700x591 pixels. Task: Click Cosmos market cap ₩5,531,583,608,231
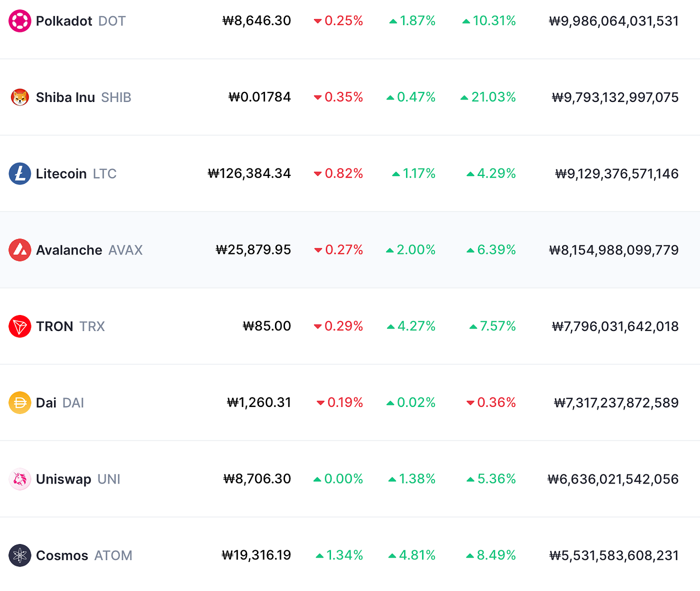point(614,555)
